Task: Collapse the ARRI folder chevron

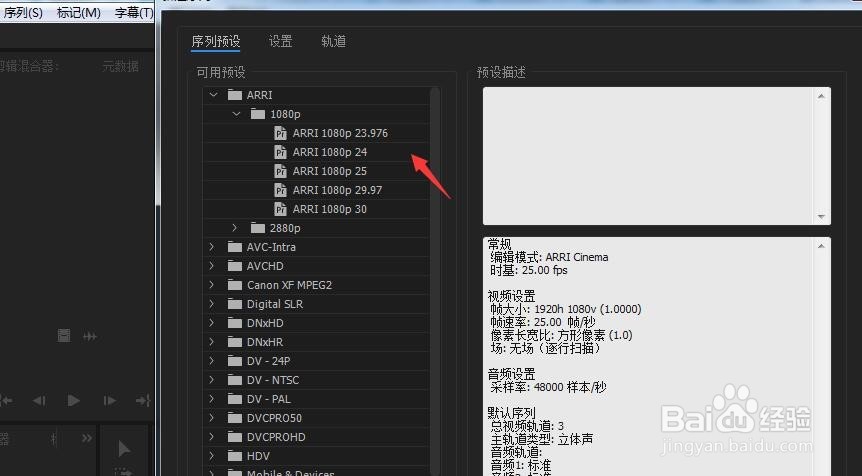Action: (213, 95)
